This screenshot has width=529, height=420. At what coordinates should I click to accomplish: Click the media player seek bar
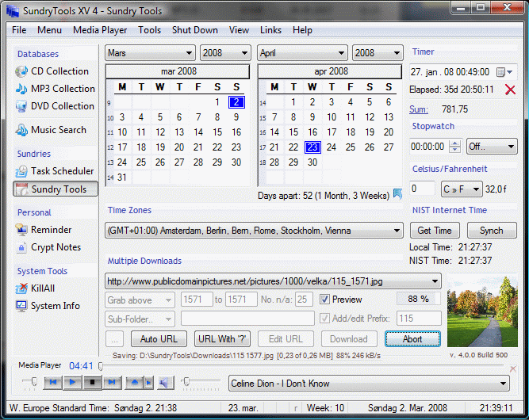tap(301, 366)
